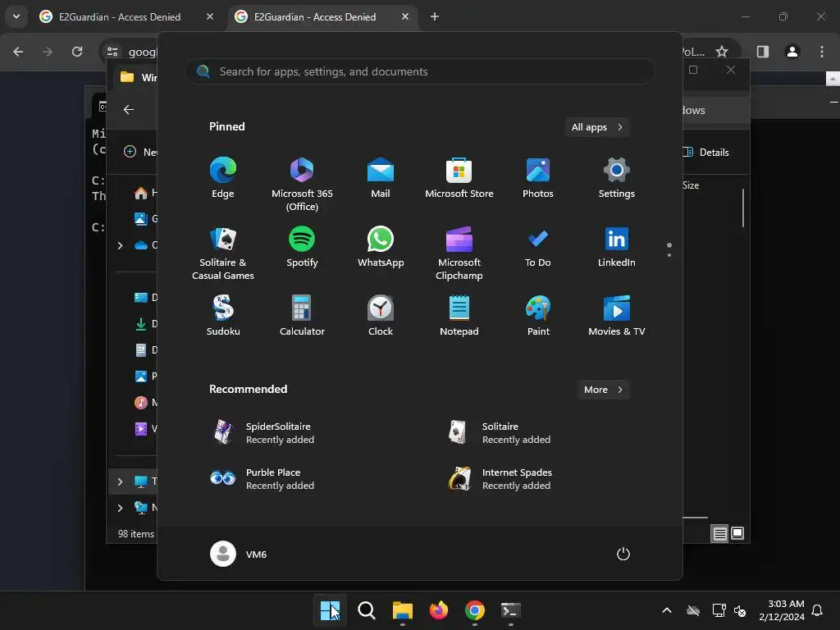
Task: Click the network tray icon
Action: pyautogui.click(x=719, y=610)
